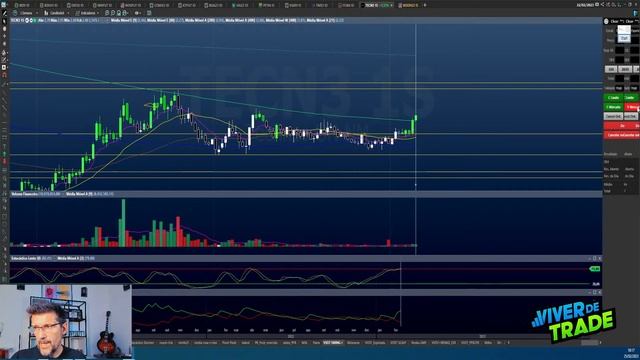Click the green C Limite buy button
640x360 pixels.
(x=613, y=98)
